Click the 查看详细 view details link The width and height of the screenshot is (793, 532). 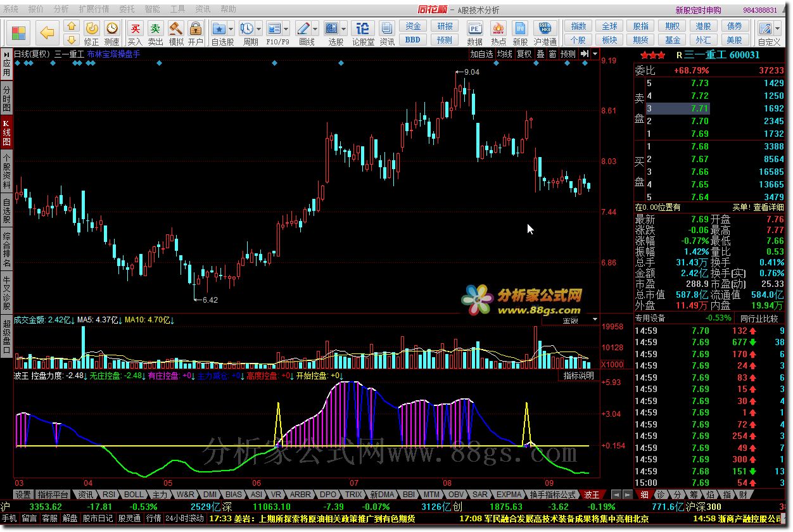point(768,207)
